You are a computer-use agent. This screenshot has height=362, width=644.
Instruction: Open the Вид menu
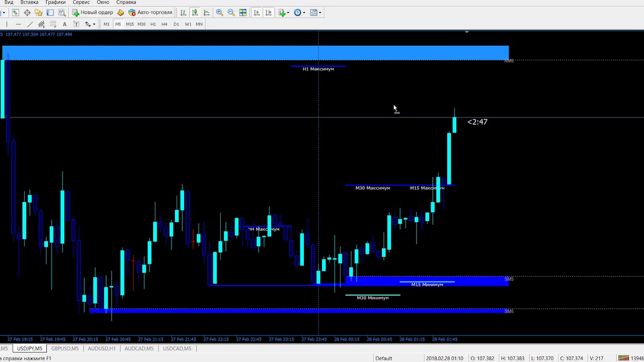click(9, 3)
